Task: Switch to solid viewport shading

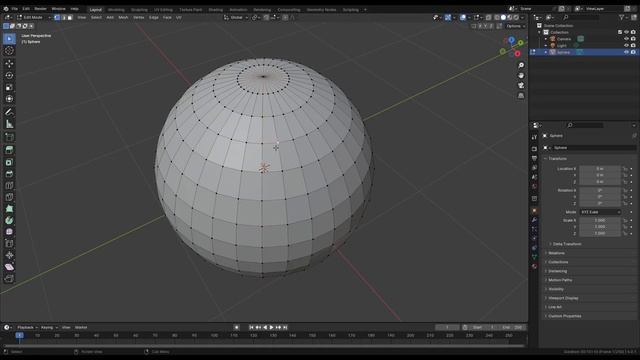Action: pos(503,18)
